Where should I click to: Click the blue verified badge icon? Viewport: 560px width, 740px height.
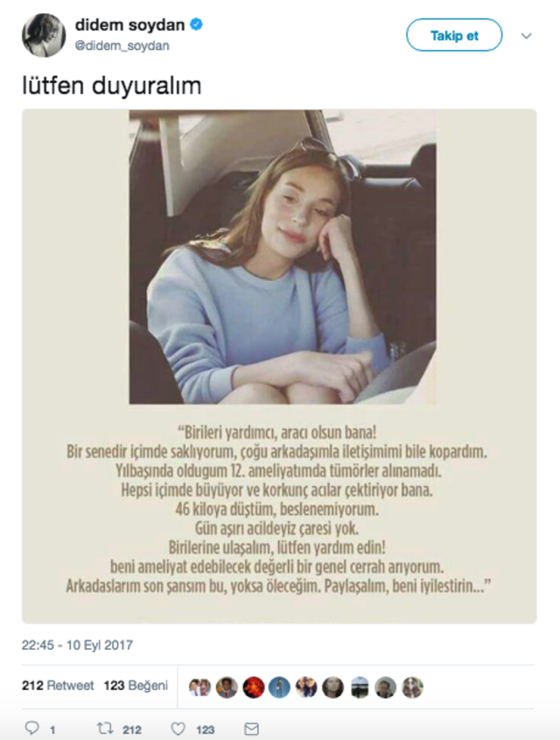tap(196, 24)
